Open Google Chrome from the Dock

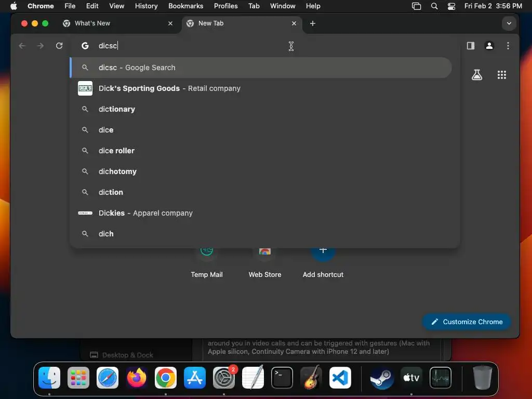click(166, 378)
